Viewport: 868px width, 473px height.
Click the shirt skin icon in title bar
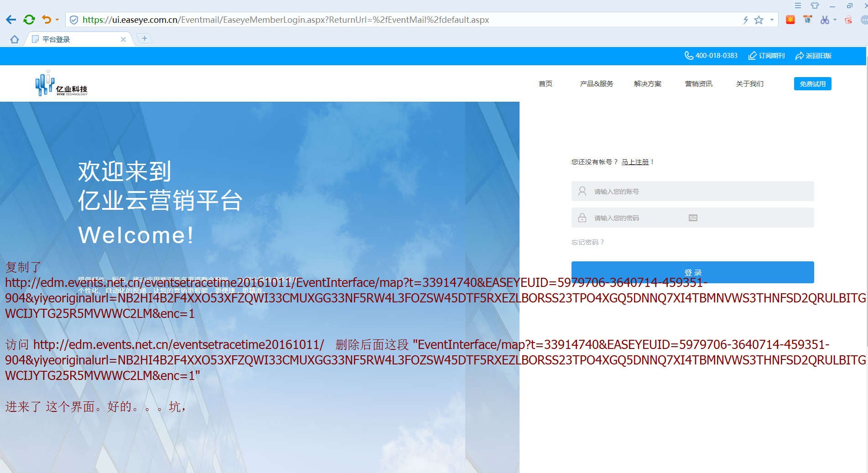[x=815, y=5]
